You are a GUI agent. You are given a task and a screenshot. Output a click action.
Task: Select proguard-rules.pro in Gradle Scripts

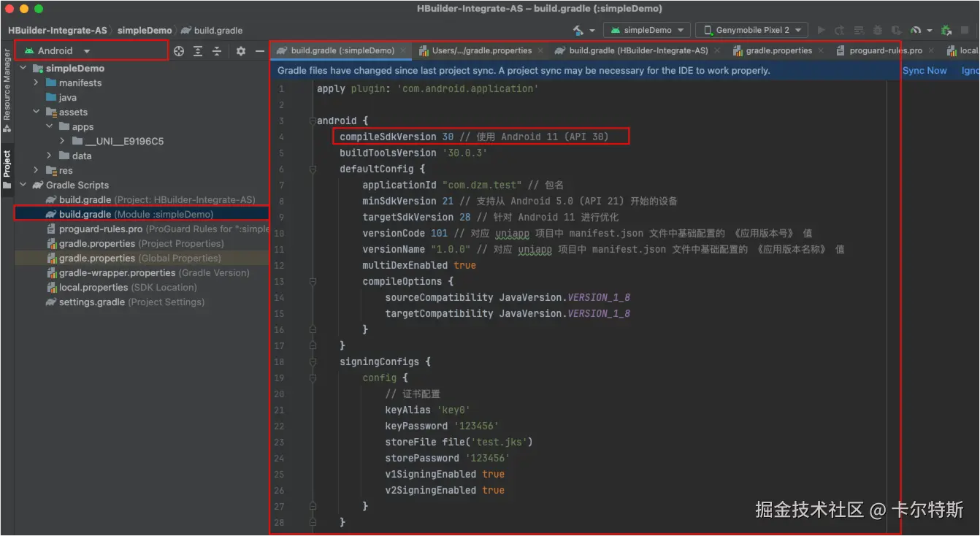pyautogui.click(x=158, y=229)
